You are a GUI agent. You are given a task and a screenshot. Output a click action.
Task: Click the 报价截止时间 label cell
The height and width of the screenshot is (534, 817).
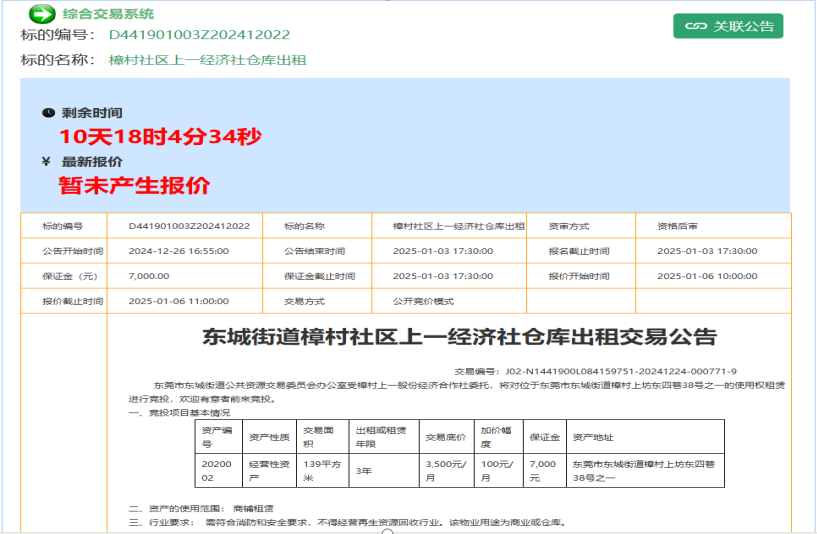(x=64, y=301)
